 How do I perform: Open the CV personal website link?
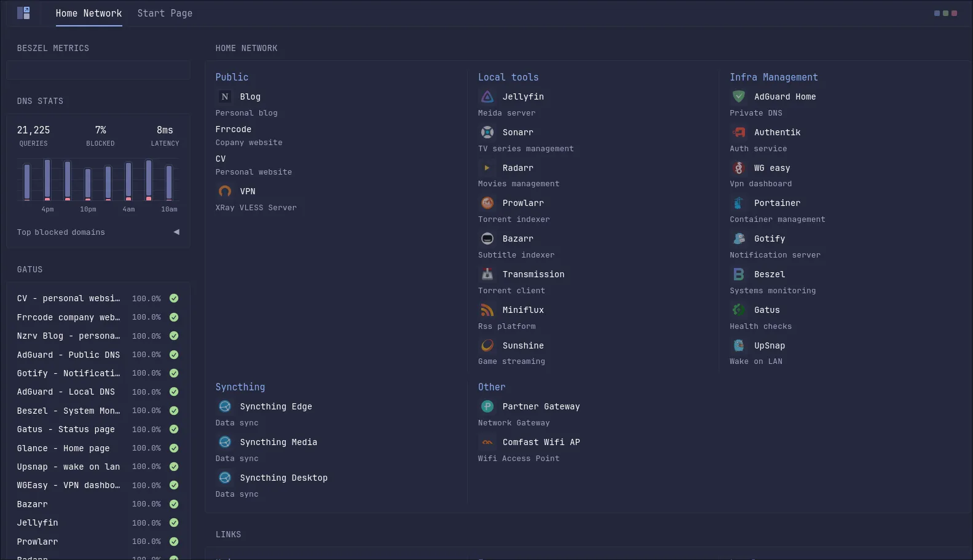(x=221, y=159)
